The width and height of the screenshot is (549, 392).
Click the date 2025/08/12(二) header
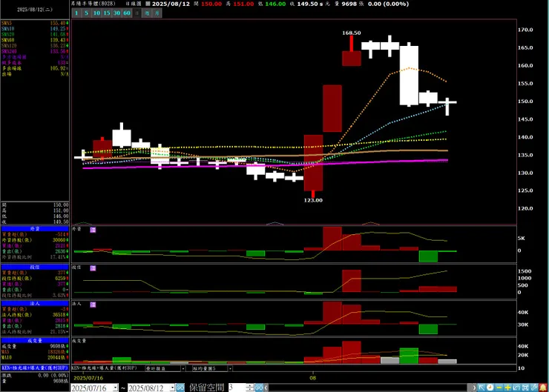[35, 10]
